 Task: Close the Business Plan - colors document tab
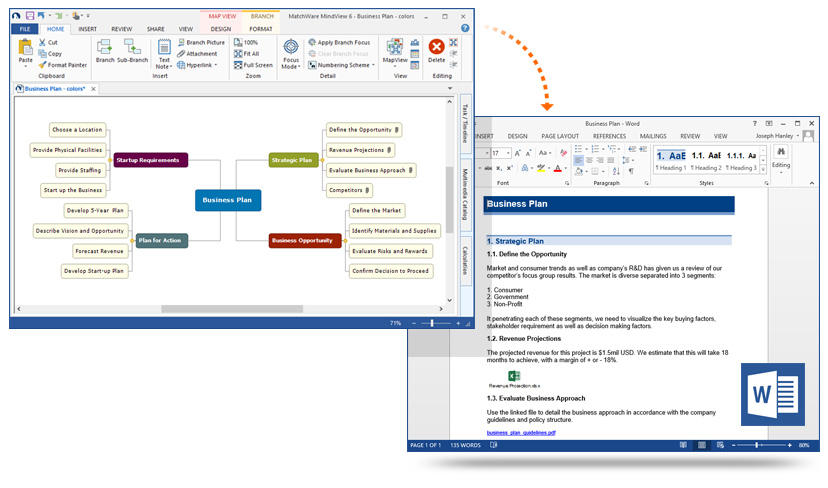tap(93, 89)
